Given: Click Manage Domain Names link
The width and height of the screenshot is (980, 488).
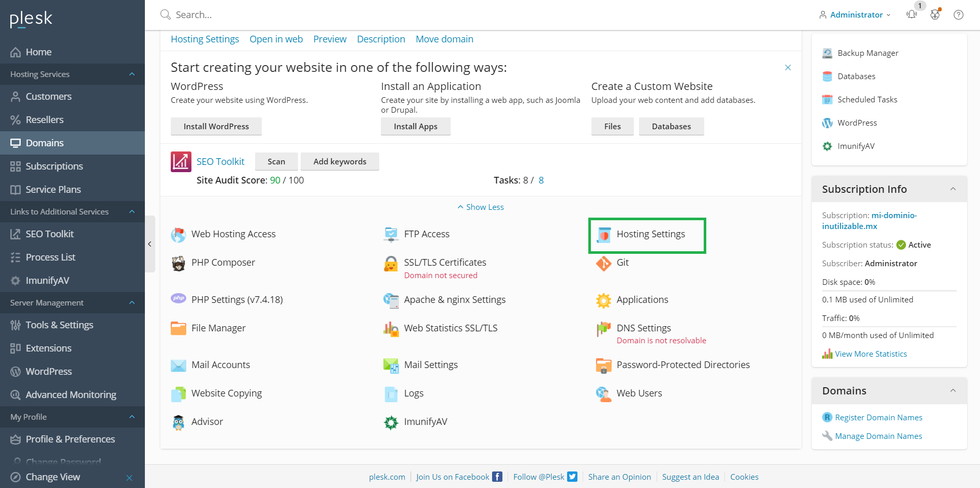Looking at the screenshot, I should [x=879, y=436].
